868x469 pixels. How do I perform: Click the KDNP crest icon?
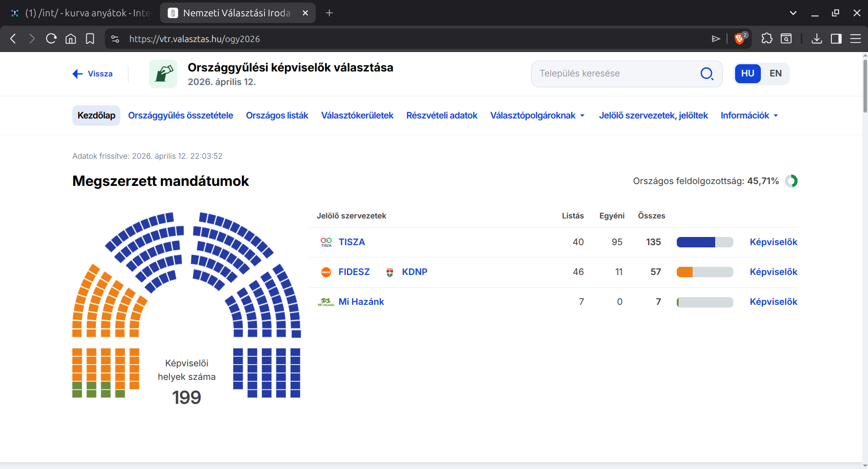pos(390,272)
